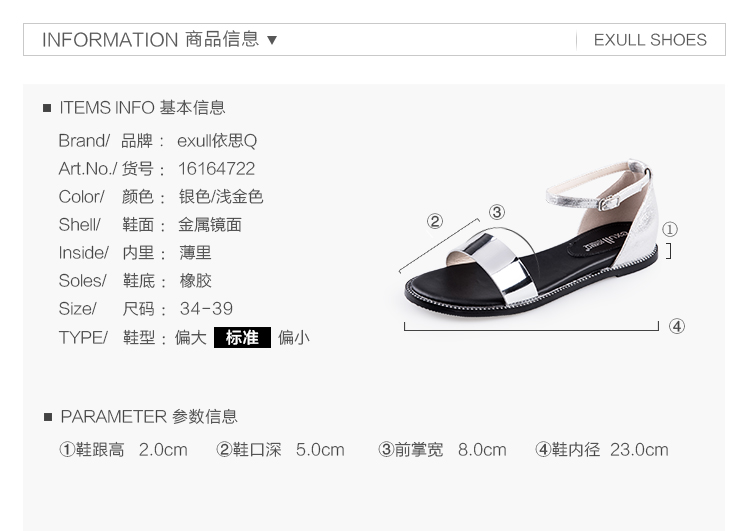Expand the INFORMATION dropdown triangle

pyautogui.click(x=272, y=40)
